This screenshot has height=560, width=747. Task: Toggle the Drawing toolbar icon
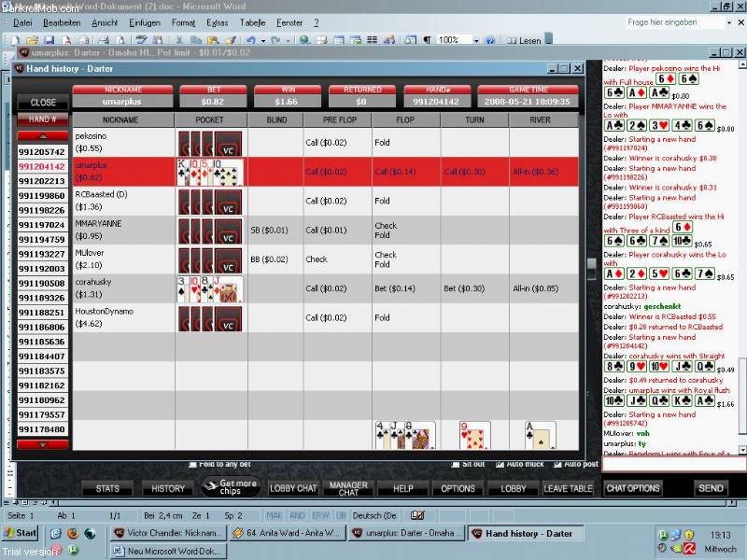389,40
